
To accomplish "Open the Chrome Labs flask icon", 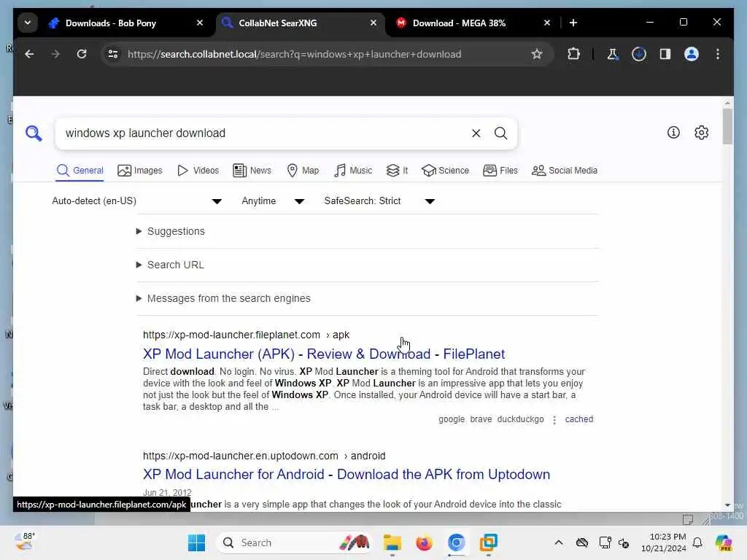I will coord(613,54).
